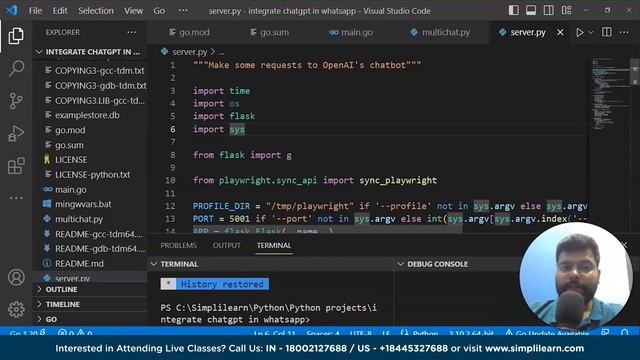The height and width of the screenshot is (360, 640).
Task: Click the VS Code logo icon
Action: pos(11,11)
